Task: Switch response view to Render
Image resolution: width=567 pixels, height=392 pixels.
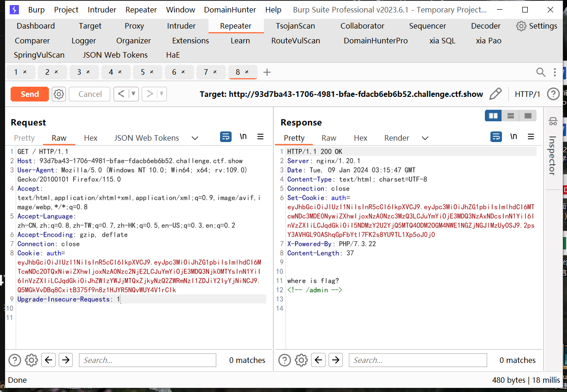Action: pyautogui.click(x=397, y=138)
